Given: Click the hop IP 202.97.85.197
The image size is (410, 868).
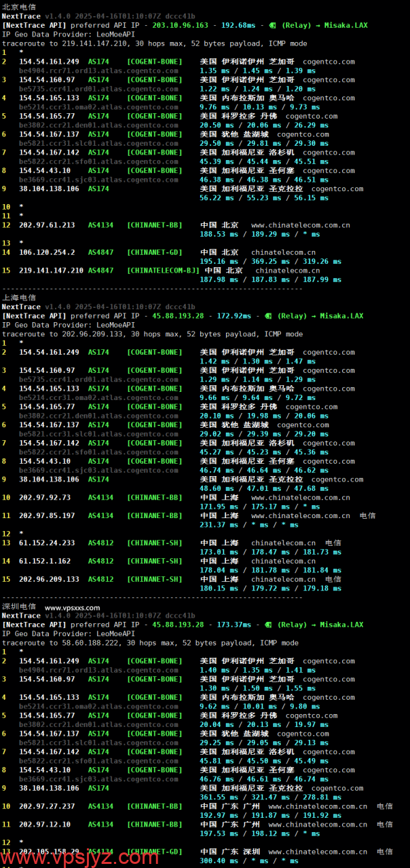Looking at the screenshot, I should point(47,515).
